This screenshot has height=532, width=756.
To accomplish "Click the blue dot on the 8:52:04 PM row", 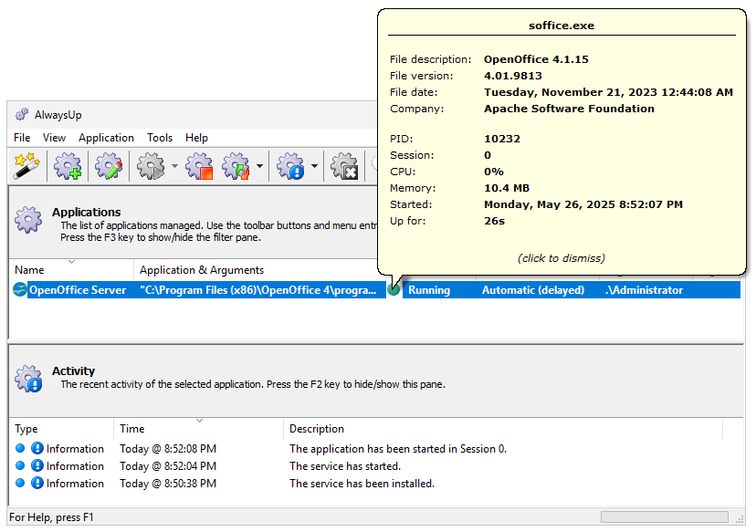I will coord(20,465).
